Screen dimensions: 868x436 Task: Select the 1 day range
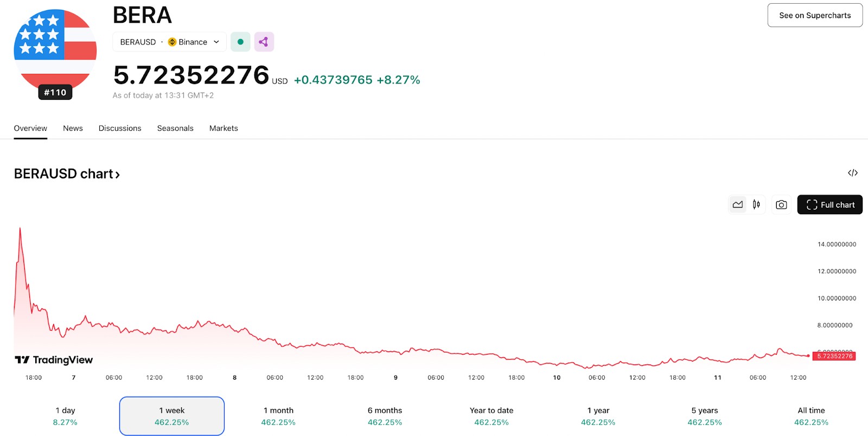pos(65,416)
